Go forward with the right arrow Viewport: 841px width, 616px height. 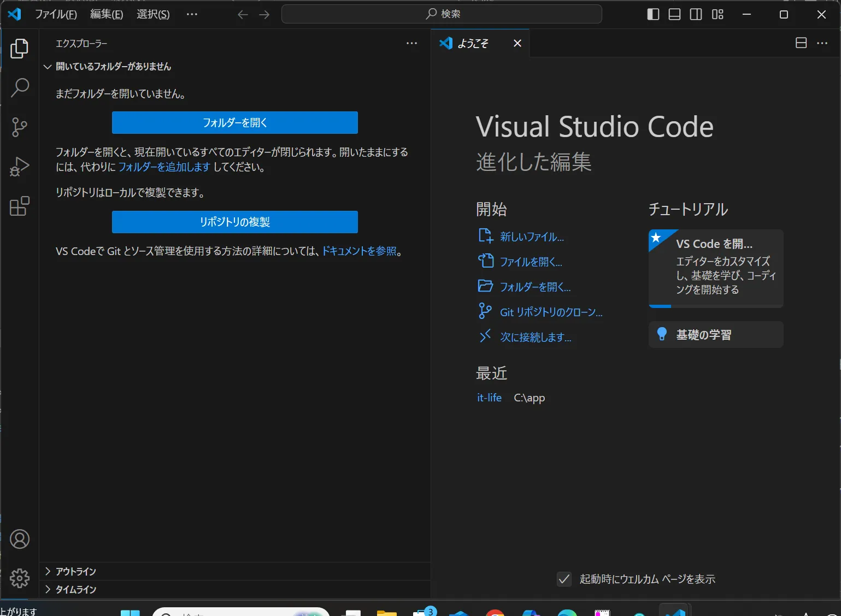[x=264, y=15]
